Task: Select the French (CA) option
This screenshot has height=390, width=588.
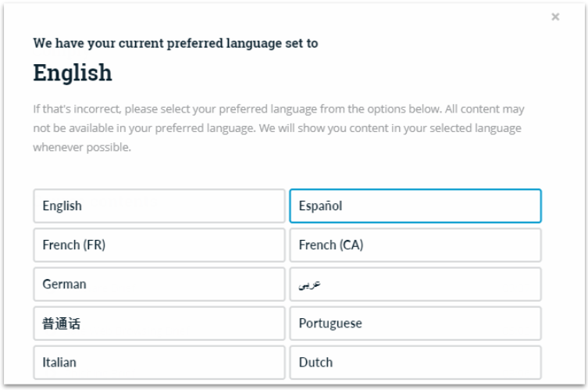Action: click(x=415, y=245)
